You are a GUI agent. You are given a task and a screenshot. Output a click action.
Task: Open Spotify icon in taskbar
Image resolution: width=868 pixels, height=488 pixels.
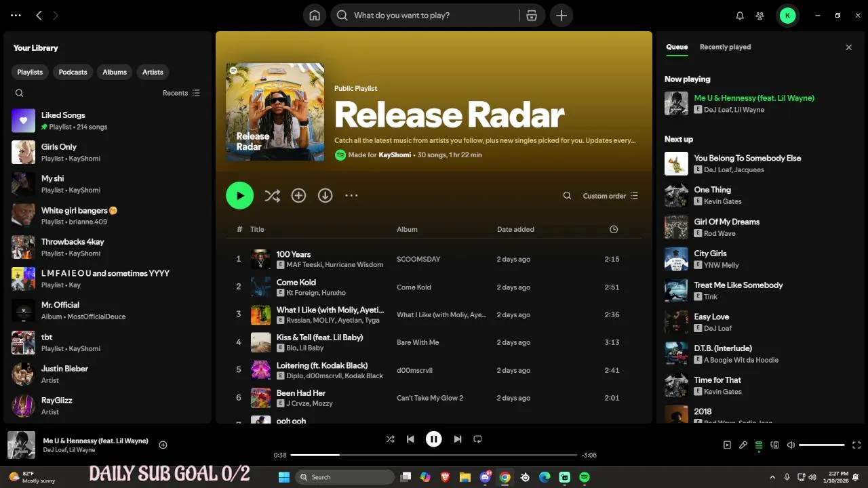pos(585,477)
